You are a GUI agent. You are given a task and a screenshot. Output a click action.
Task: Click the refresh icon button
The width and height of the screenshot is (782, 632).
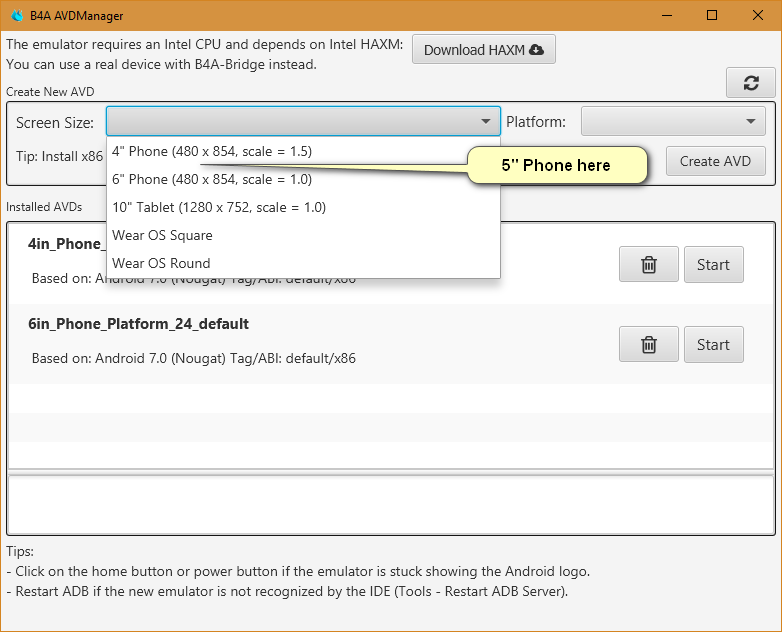(751, 83)
